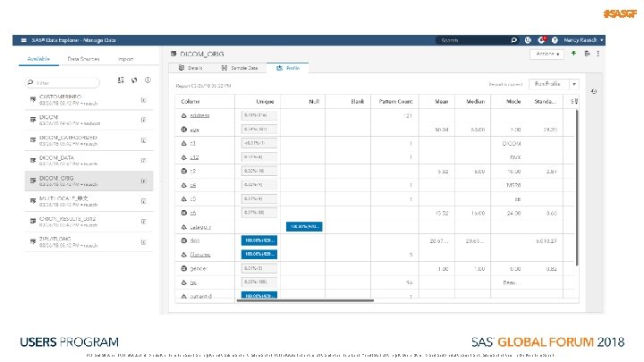Click the numeric type icon beside gender

click(184, 268)
